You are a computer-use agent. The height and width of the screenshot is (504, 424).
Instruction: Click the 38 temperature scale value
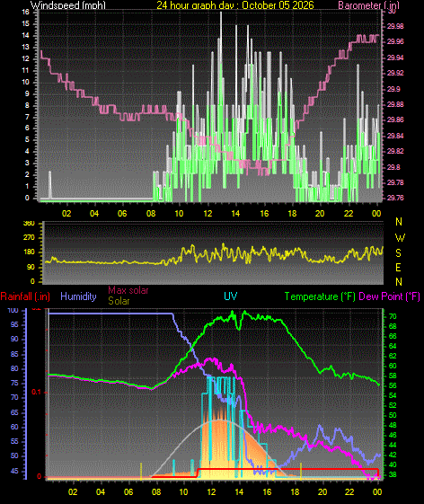[393, 474]
